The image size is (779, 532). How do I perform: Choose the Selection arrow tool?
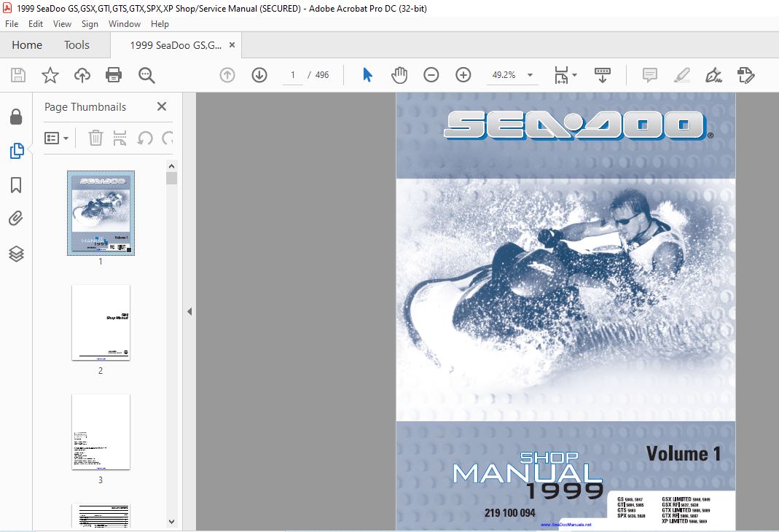(368, 75)
